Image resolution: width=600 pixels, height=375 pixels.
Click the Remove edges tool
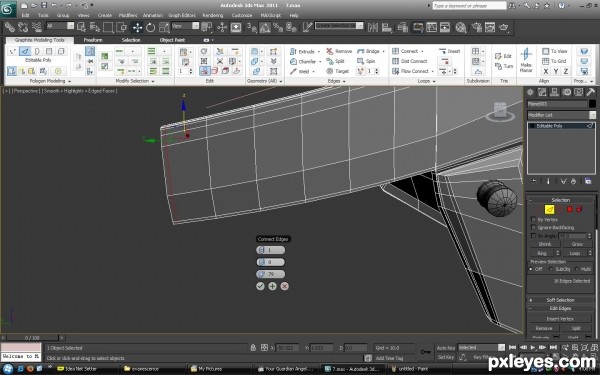[x=339, y=51]
